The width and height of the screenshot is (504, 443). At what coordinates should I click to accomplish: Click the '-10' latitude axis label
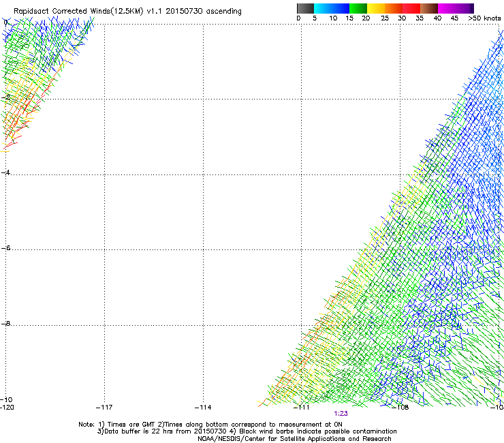click(6, 399)
